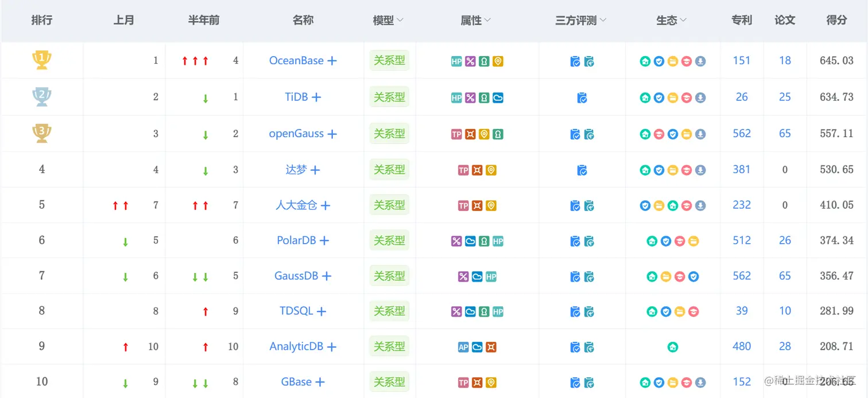Open the AnalyticDB database link
This screenshot has height=398, width=868.
tap(296, 347)
